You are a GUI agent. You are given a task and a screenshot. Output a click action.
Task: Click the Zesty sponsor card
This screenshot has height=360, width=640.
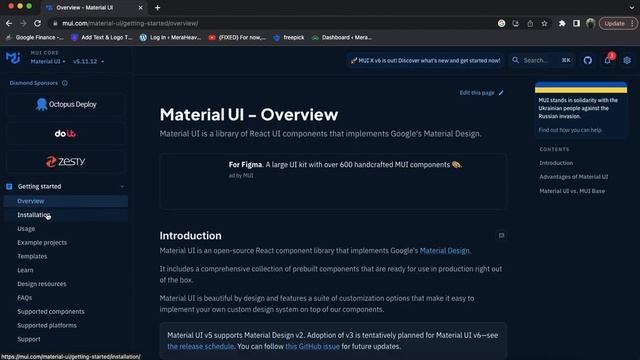65,162
